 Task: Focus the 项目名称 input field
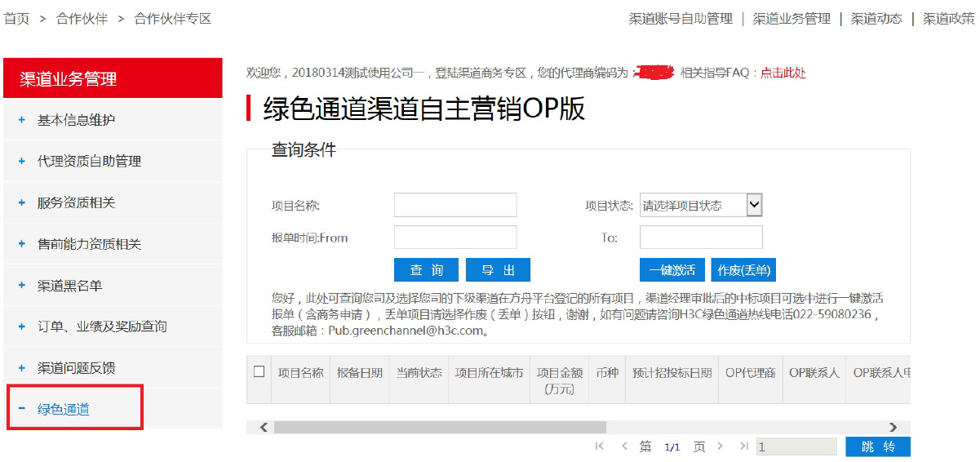point(455,205)
